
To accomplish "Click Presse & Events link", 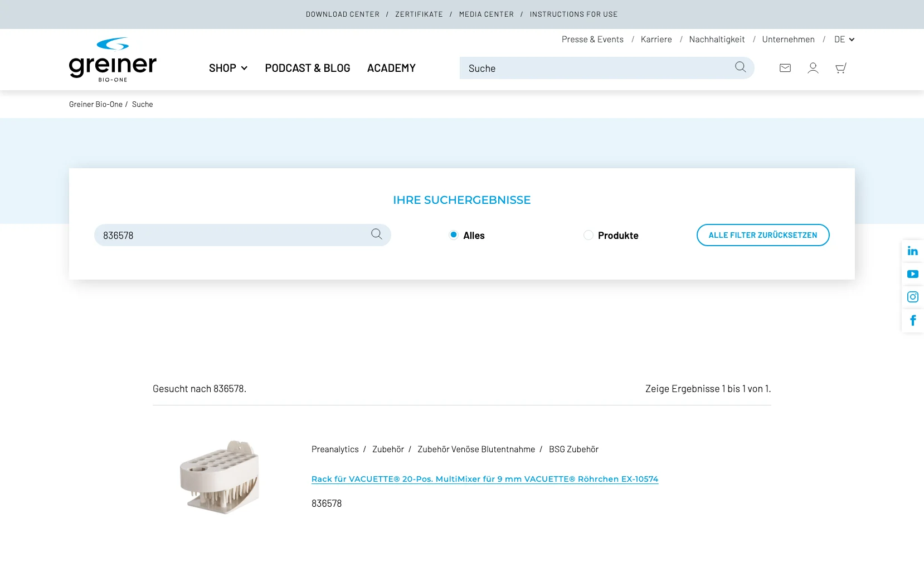I will point(592,39).
